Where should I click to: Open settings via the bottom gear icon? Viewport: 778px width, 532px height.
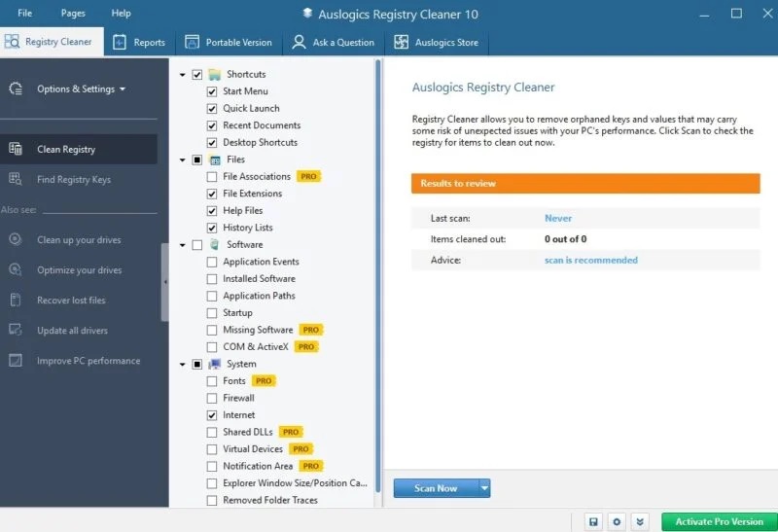[x=616, y=521]
